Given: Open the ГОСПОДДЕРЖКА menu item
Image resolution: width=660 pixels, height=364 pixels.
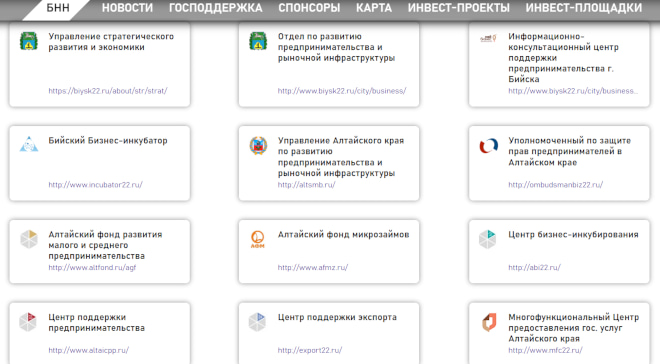Looking at the screenshot, I should pyautogui.click(x=216, y=8).
